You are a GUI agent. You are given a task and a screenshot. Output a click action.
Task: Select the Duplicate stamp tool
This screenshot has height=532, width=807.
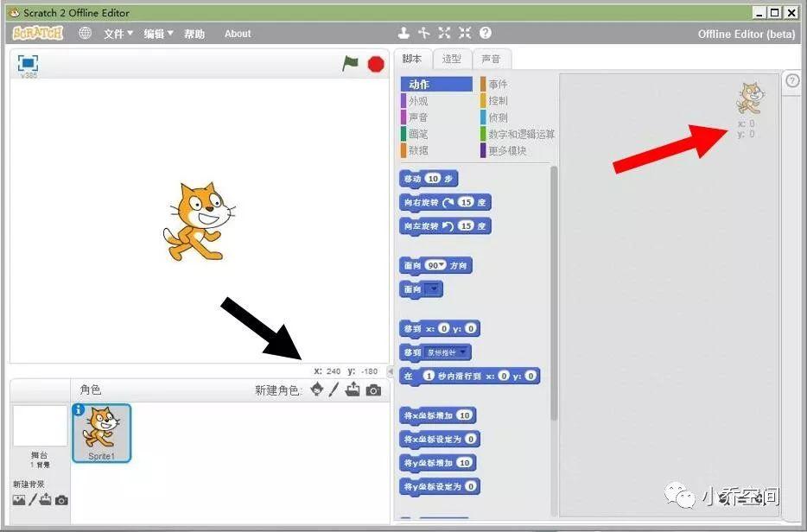pos(403,34)
